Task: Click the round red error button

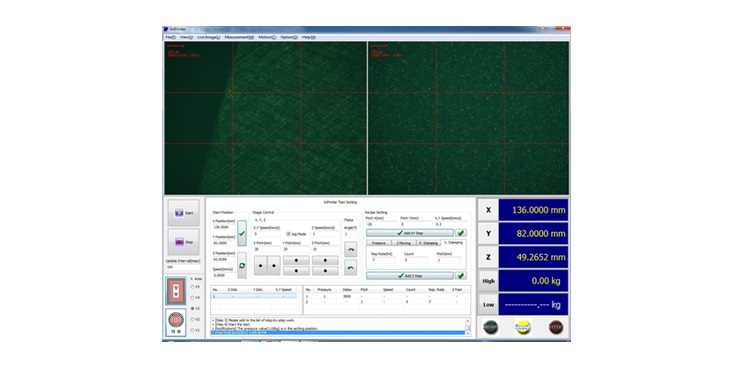Action: [555, 327]
